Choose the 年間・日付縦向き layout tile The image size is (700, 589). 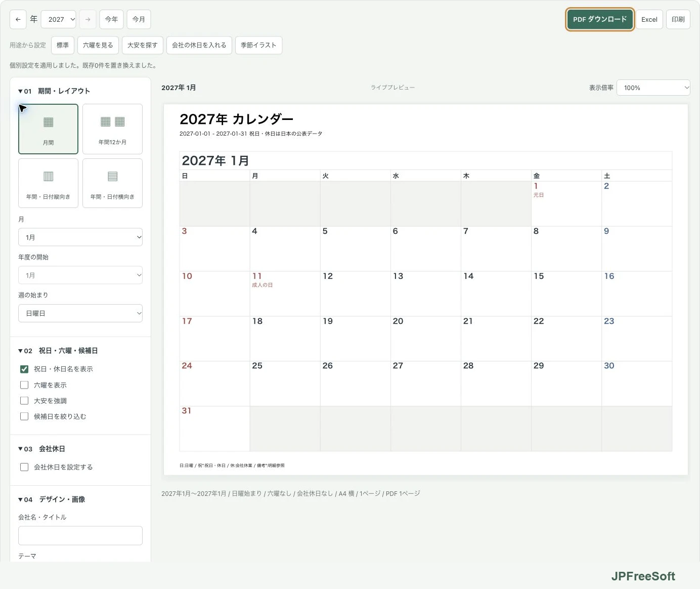(x=48, y=183)
